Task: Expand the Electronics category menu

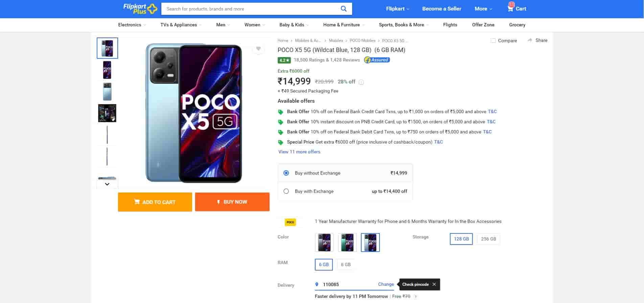Action: (x=132, y=25)
